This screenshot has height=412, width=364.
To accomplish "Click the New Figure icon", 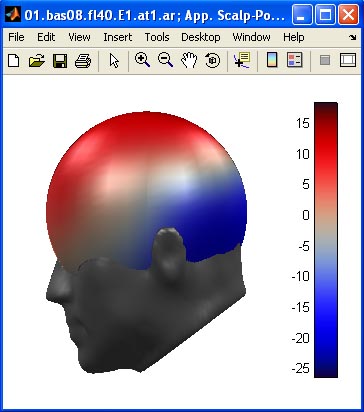I will (x=14, y=61).
